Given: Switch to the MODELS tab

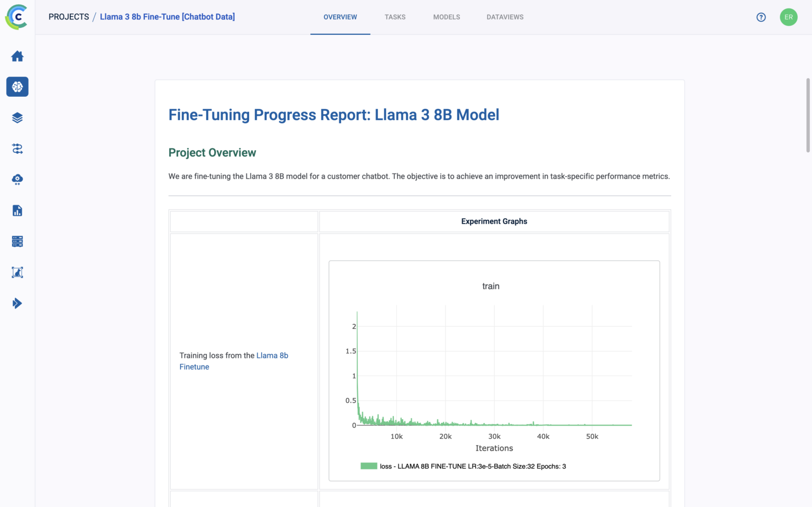Looking at the screenshot, I should pyautogui.click(x=446, y=17).
